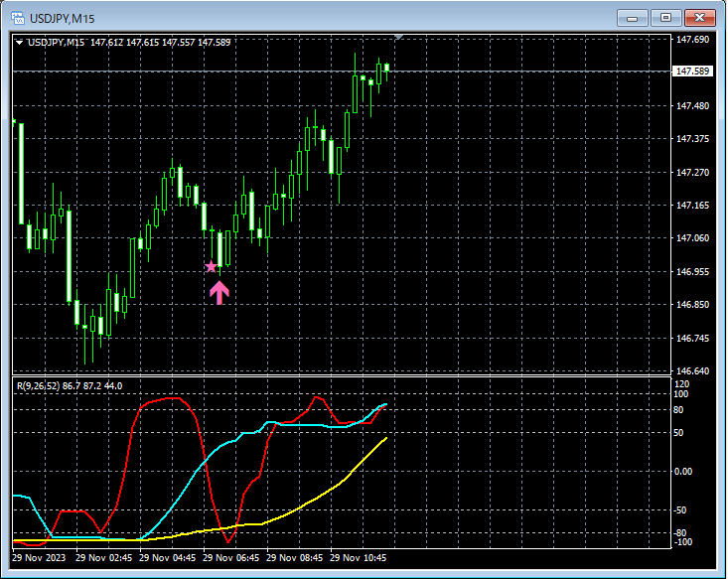Click time axis label 29 Nov 02:45

coord(103,557)
